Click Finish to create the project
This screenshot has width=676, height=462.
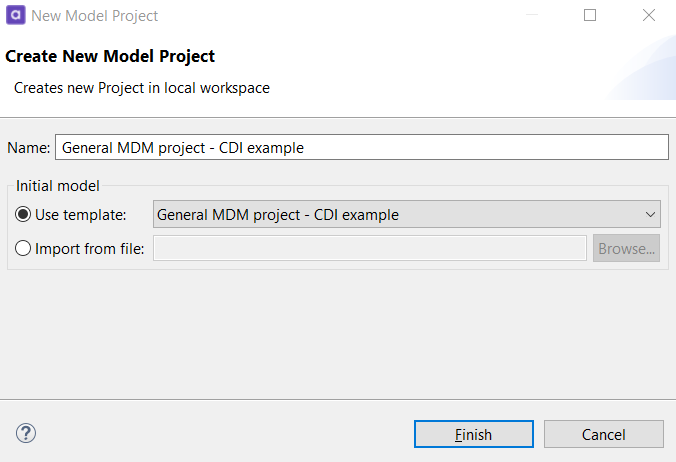point(473,434)
